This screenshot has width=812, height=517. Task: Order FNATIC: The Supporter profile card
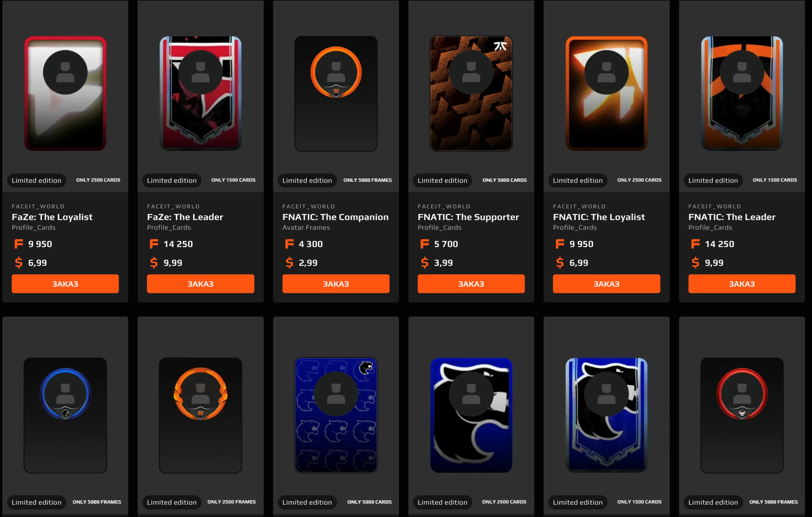(x=471, y=284)
